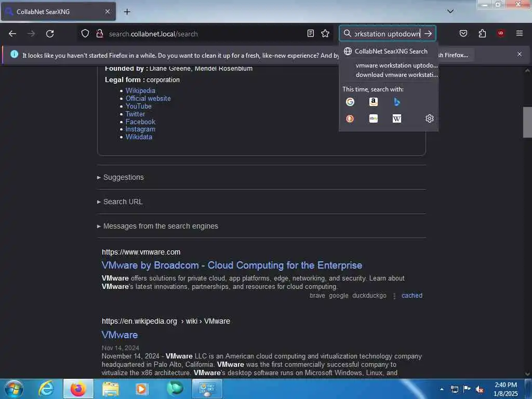532x399 pixels.
Task: Open the Firefox application menu
Action: (x=520, y=33)
